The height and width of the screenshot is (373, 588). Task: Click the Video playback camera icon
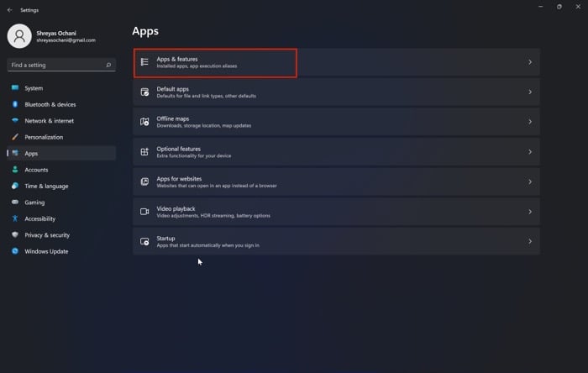pyautogui.click(x=144, y=212)
